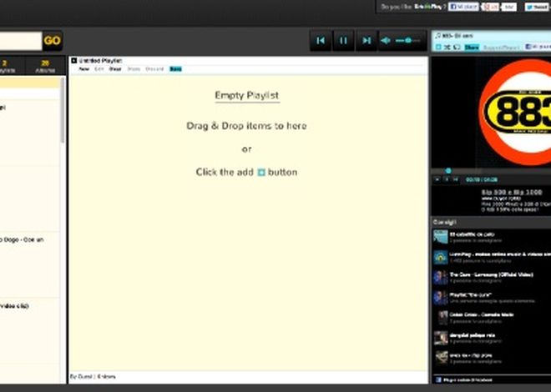Screen dimensions: 551x392
Task: Pause the current track in the top toolbar
Action: pos(343,41)
